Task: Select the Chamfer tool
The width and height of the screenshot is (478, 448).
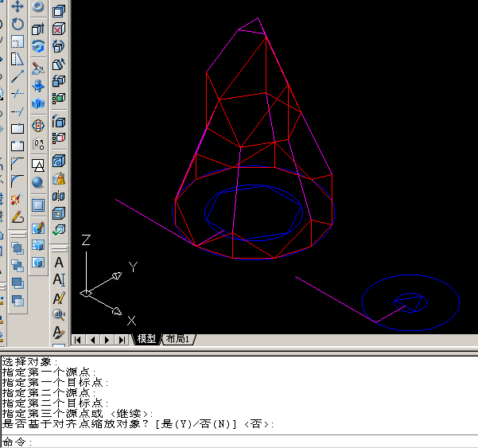Action: (17, 163)
